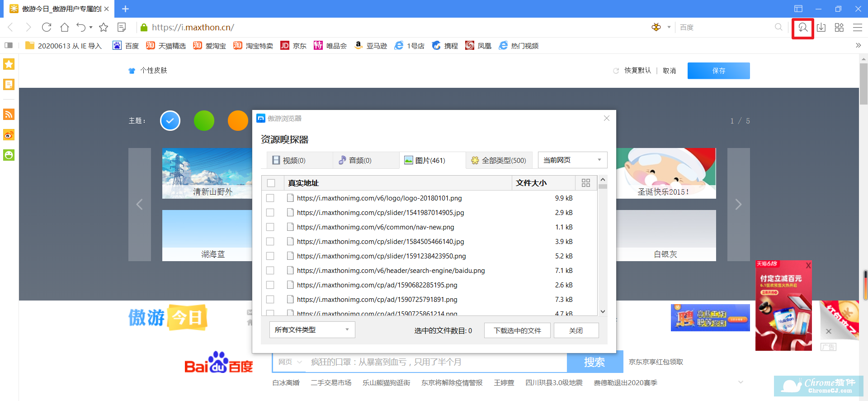868x401 pixels.
Task: Toggle the list view grid icon in sniffer
Action: 586,183
